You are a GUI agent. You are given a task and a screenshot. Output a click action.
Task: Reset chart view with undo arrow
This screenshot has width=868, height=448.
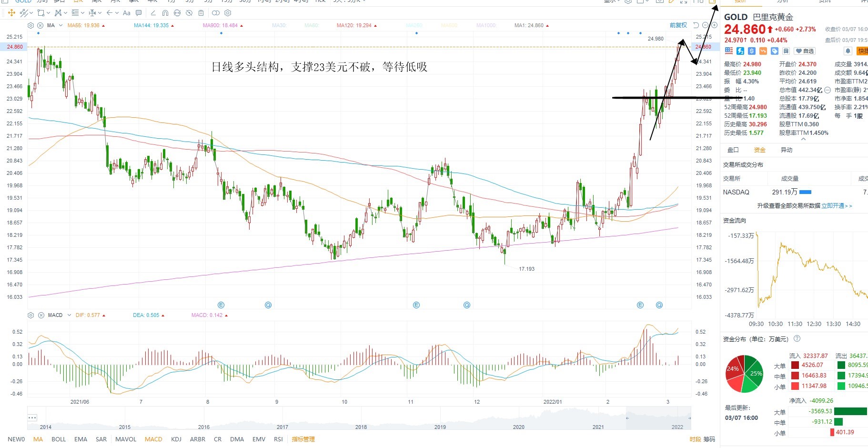pos(696,25)
